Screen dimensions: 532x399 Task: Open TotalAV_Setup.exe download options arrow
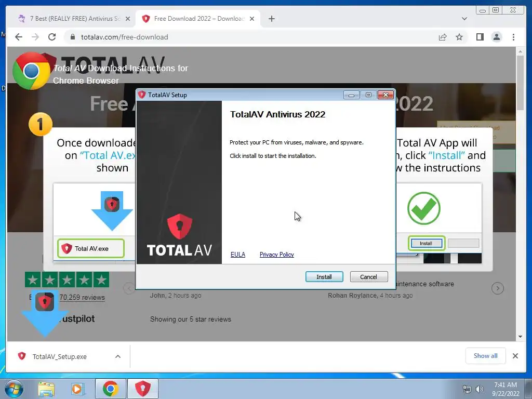point(118,356)
